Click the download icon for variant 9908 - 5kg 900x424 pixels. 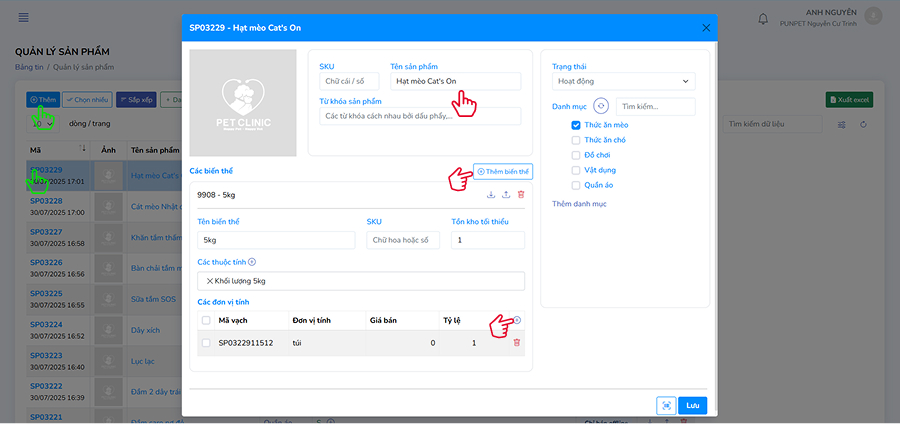[x=491, y=195]
